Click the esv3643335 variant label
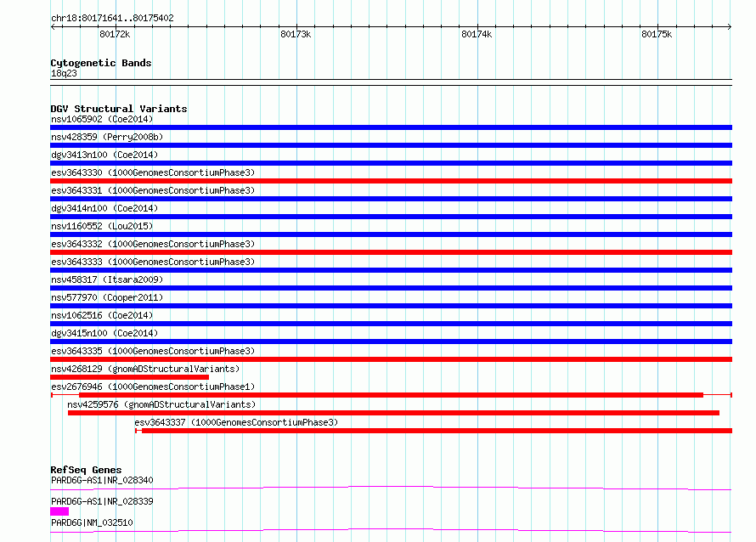The height and width of the screenshot is (542, 756). [x=153, y=351]
